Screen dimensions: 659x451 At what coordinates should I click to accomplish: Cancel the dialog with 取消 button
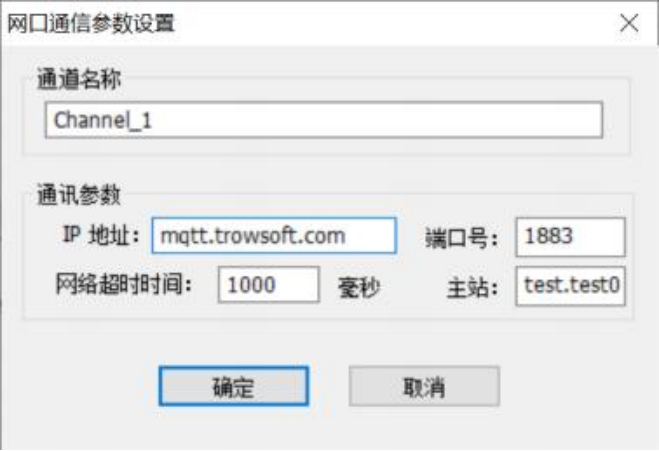(x=424, y=386)
